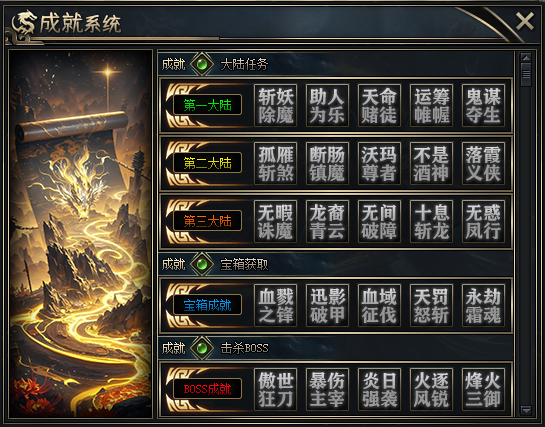Select the 沃玛尊者 achievement tile

[x=379, y=163]
